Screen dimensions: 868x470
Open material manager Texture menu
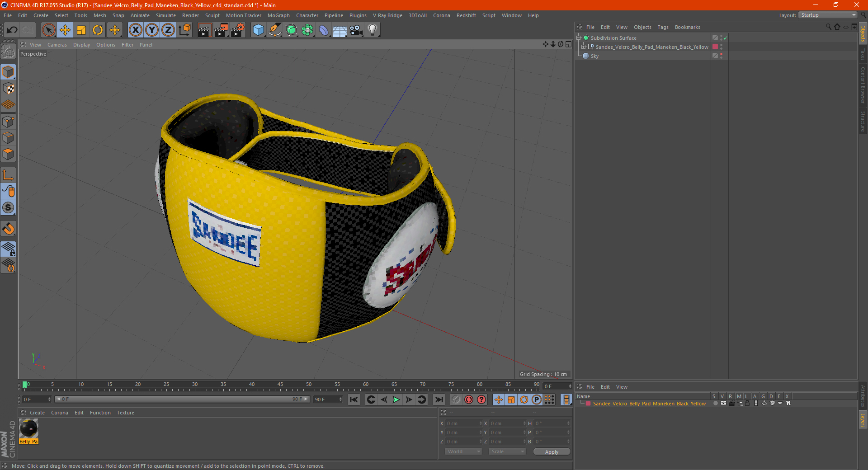[125, 413]
